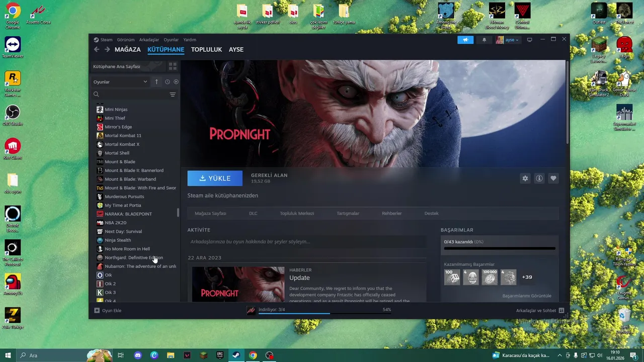
Task: Select Mount & Blade II: Bannerlord
Action: point(134,170)
